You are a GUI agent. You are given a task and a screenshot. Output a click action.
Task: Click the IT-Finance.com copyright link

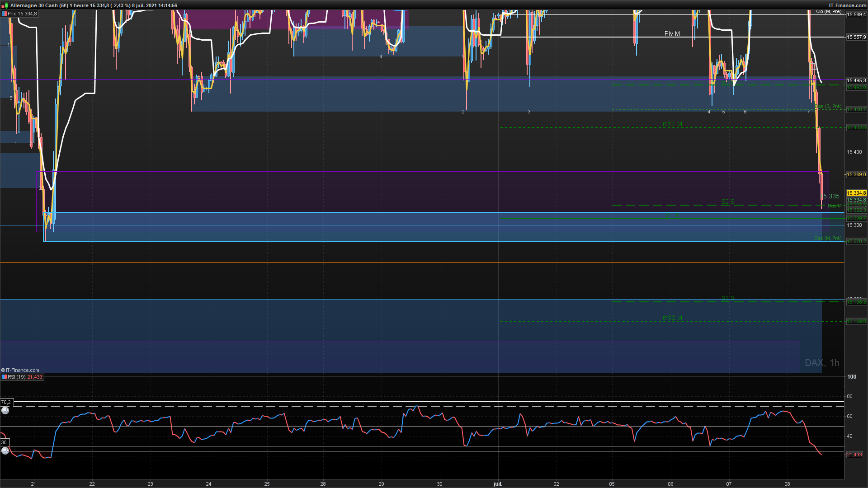pyautogui.click(x=20, y=370)
